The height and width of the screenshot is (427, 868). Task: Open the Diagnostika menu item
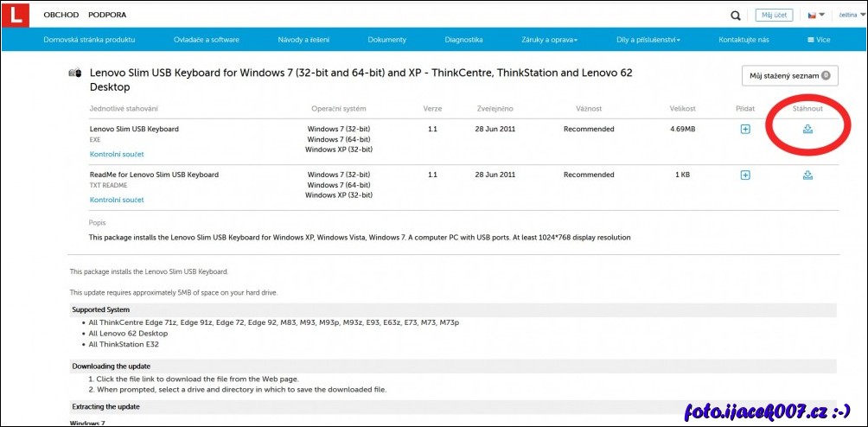coord(464,40)
